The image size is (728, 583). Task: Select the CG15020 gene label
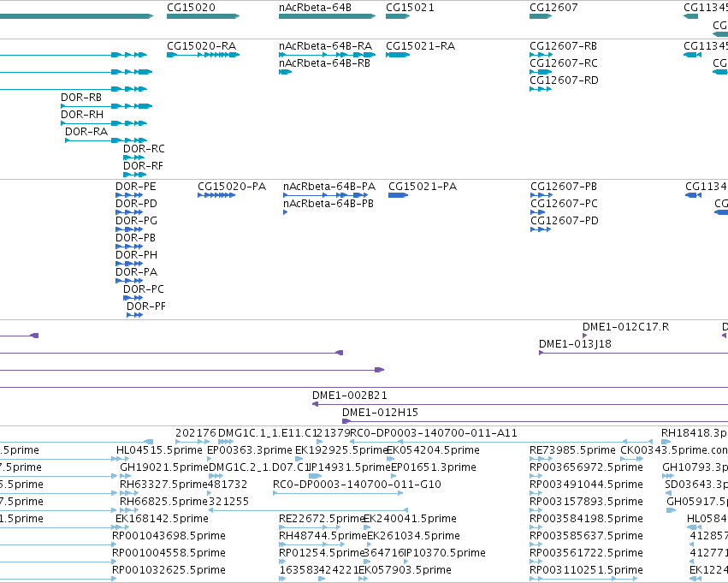pos(191,8)
